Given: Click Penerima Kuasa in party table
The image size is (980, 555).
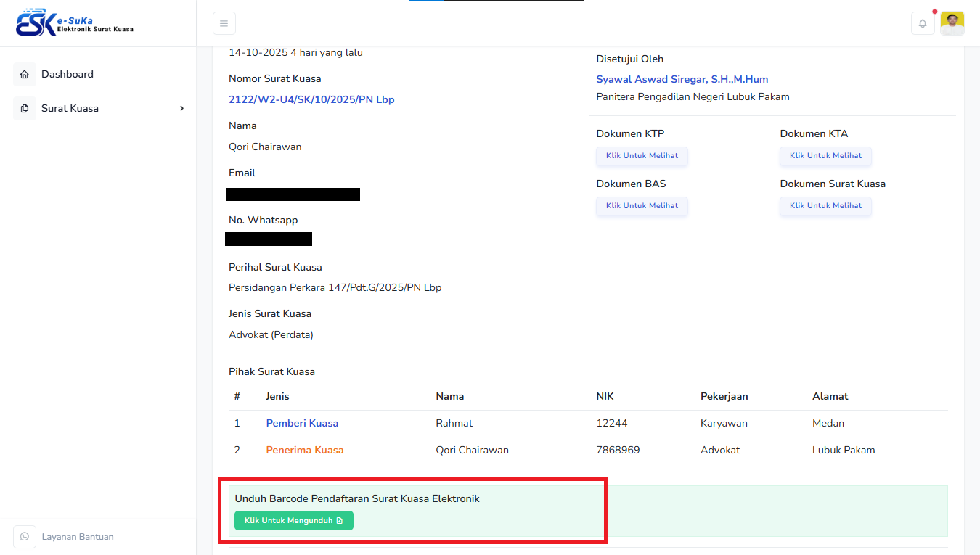Looking at the screenshot, I should pos(304,451).
